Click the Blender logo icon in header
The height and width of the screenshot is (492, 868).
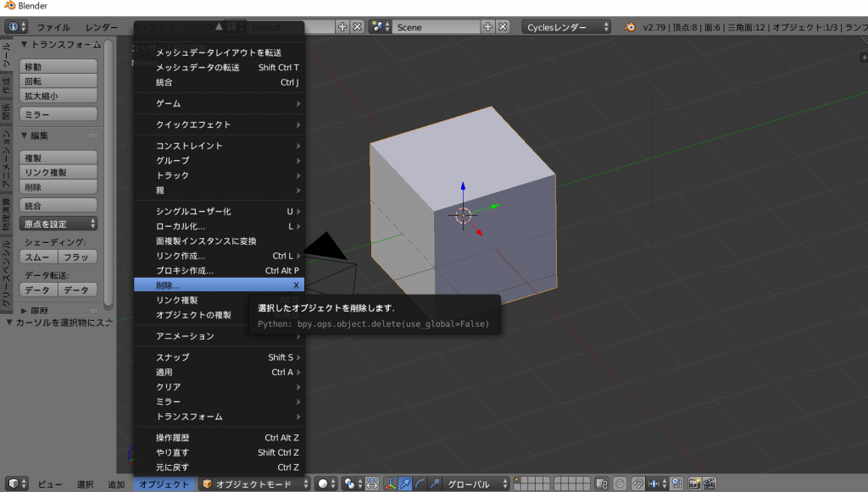[x=630, y=27]
